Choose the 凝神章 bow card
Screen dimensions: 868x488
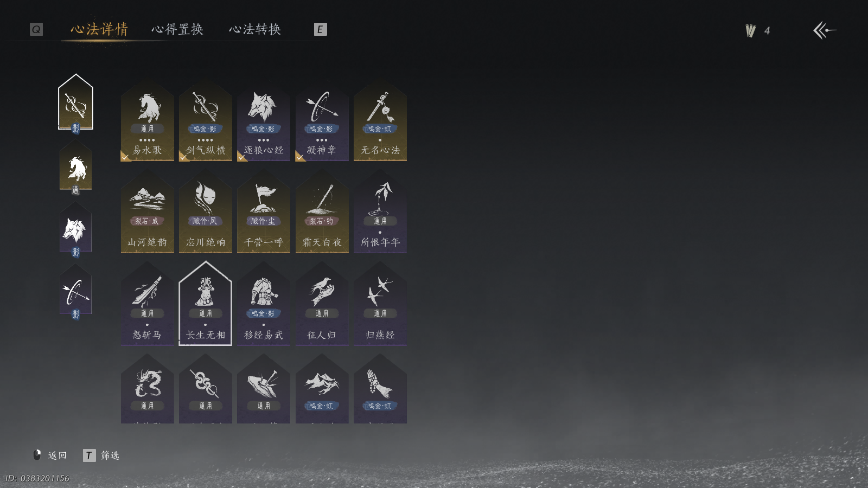coord(322,122)
